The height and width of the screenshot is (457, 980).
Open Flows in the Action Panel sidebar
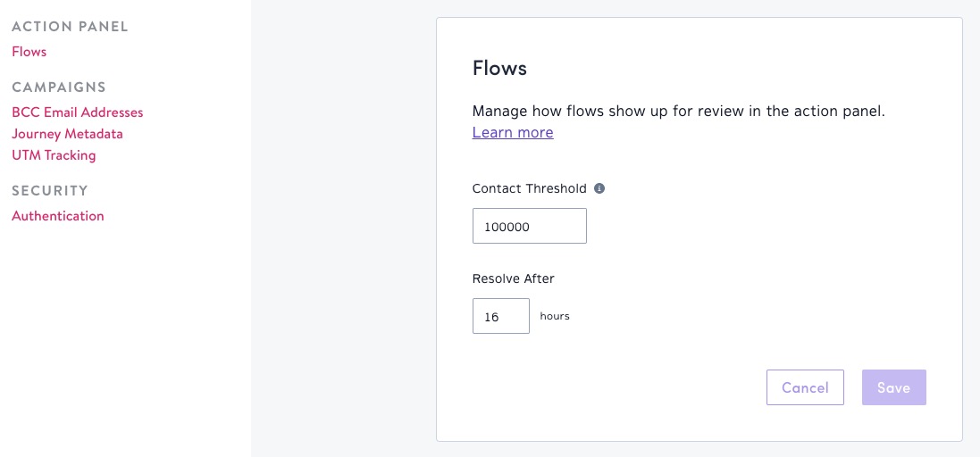click(29, 52)
